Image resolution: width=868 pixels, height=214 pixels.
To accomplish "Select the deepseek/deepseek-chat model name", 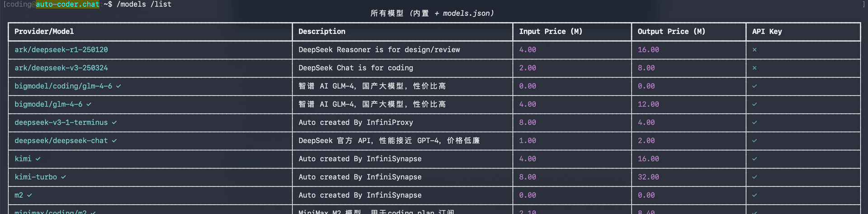I will (x=61, y=141).
